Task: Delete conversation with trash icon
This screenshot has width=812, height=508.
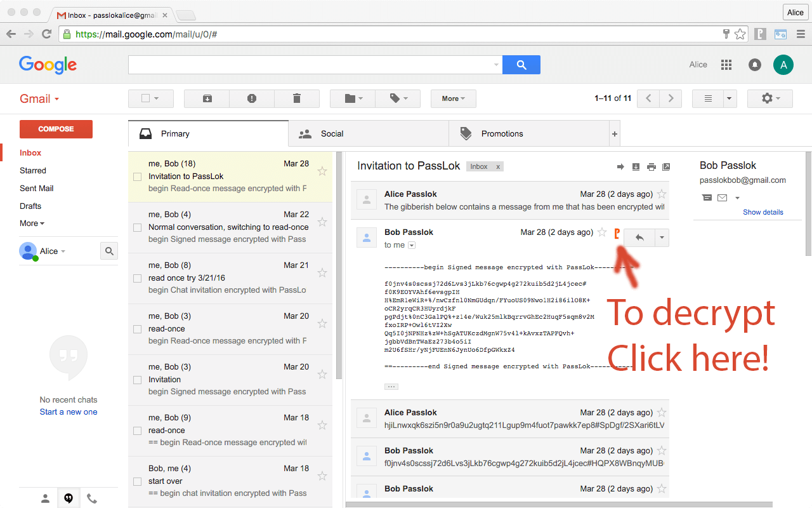Action: (296, 98)
